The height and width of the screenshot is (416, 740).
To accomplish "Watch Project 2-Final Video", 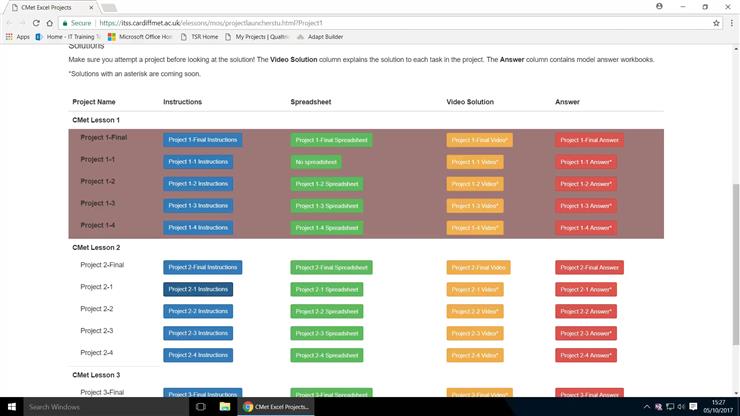I will tap(479, 268).
